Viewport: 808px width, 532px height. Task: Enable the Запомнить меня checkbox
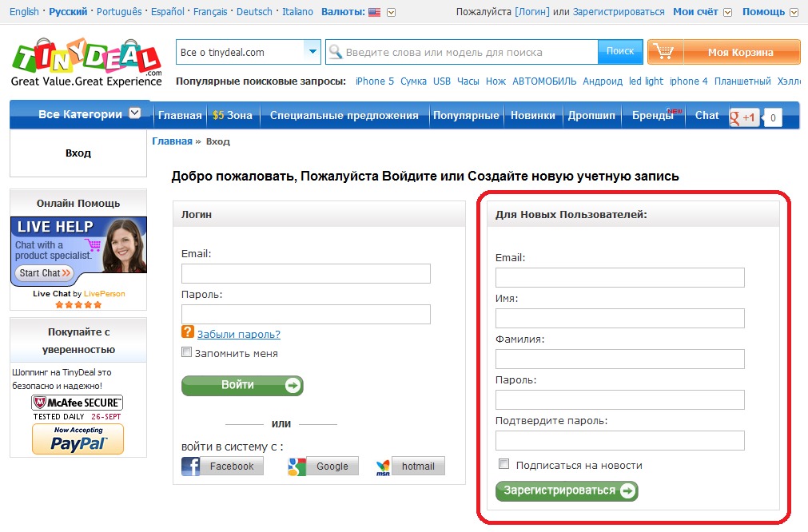(x=187, y=352)
